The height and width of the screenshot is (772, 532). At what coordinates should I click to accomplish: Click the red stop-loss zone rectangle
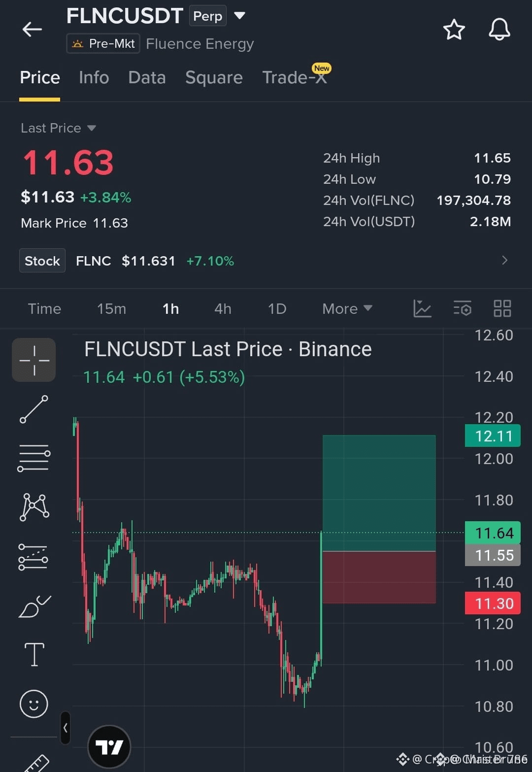(379, 577)
